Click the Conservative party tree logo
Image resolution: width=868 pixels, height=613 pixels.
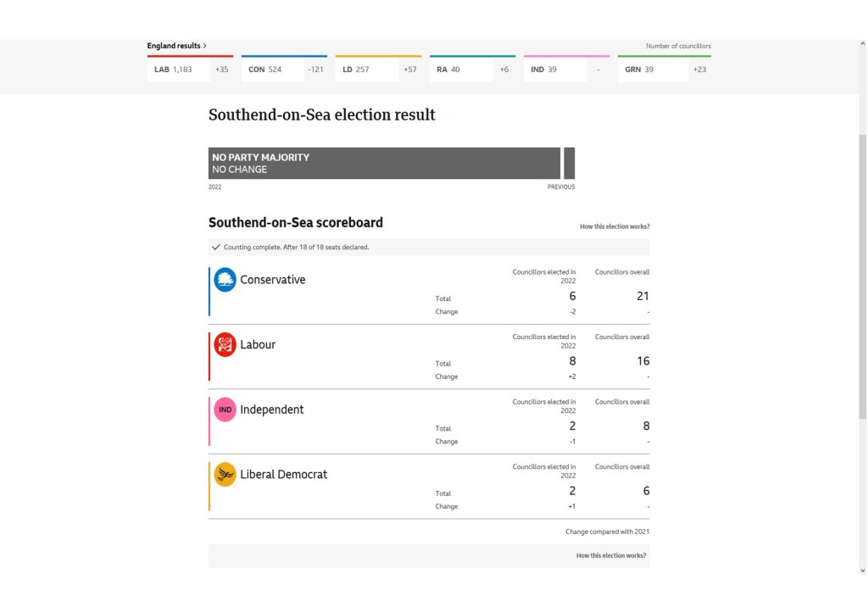pos(225,280)
